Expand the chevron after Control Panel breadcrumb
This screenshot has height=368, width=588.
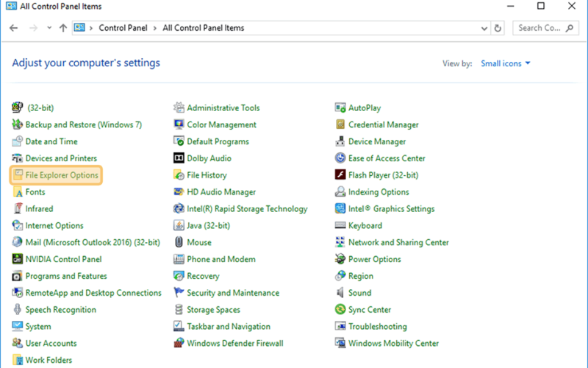[155, 28]
